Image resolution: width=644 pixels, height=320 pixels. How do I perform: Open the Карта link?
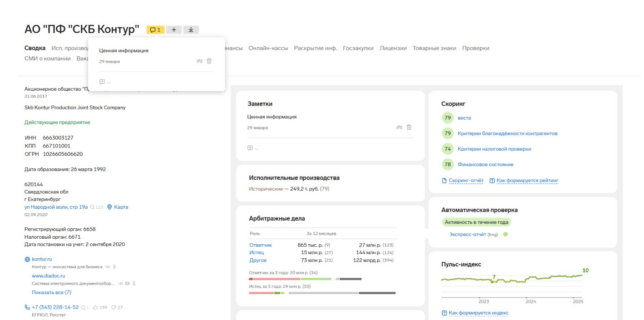coord(121,207)
